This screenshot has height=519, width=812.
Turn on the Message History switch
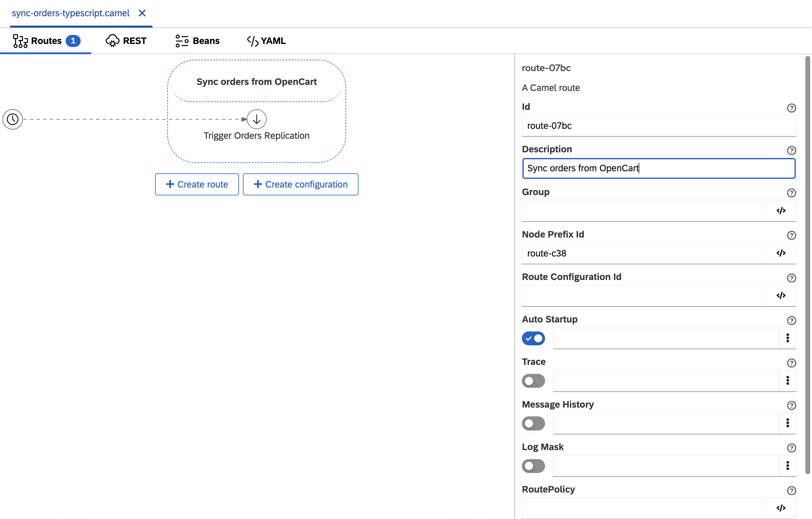(533, 423)
